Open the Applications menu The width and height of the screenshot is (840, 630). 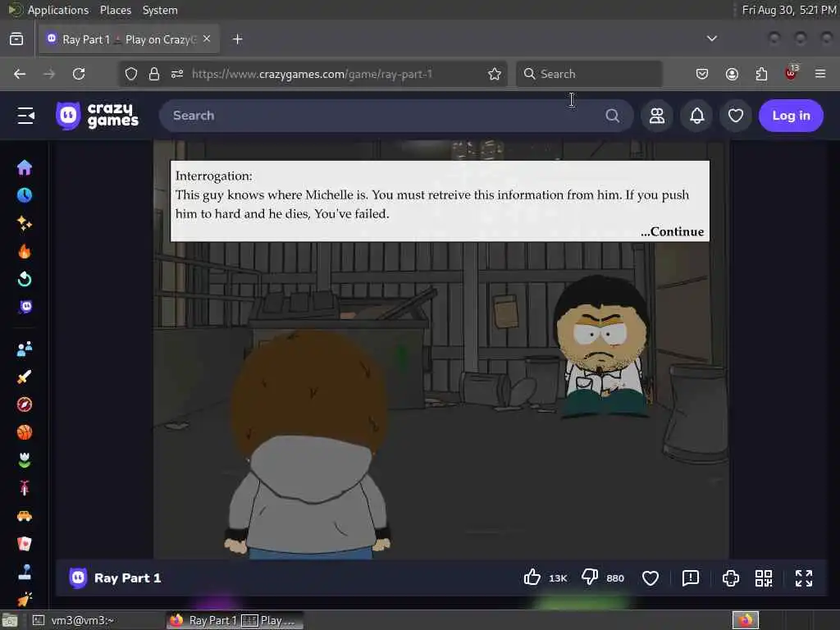(x=58, y=10)
